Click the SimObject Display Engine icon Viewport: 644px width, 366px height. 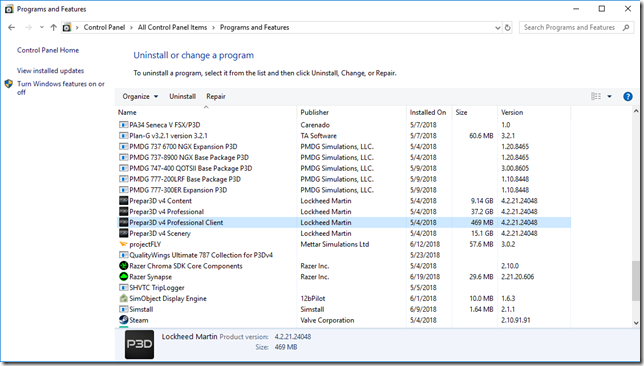click(123, 298)
